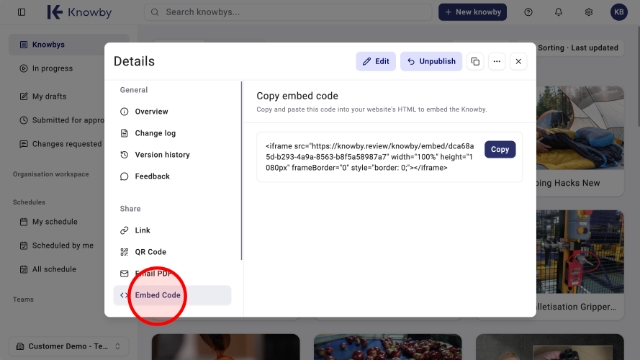Select the QR Code share option

(172, 252)
